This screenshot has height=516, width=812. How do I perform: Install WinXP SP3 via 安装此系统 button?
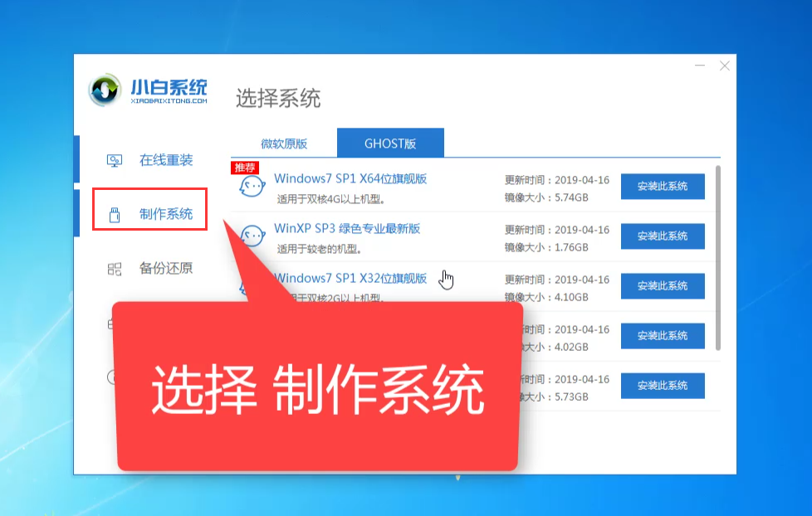[x=663, y=236]
